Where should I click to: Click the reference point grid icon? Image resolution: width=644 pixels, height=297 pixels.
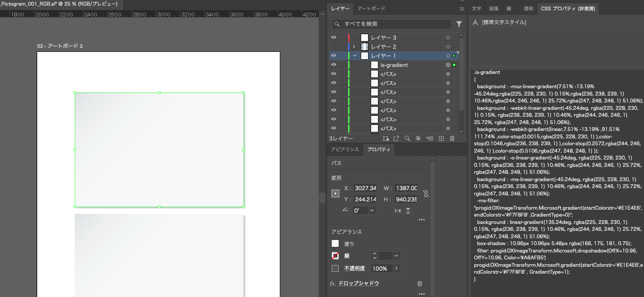click(336, 194)
